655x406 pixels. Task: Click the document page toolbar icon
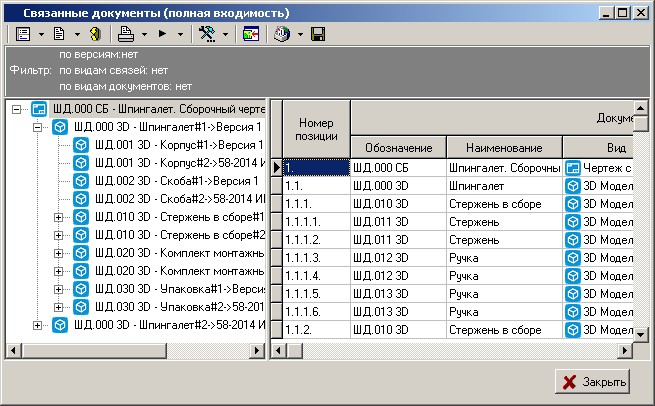[x=59, y=34]
